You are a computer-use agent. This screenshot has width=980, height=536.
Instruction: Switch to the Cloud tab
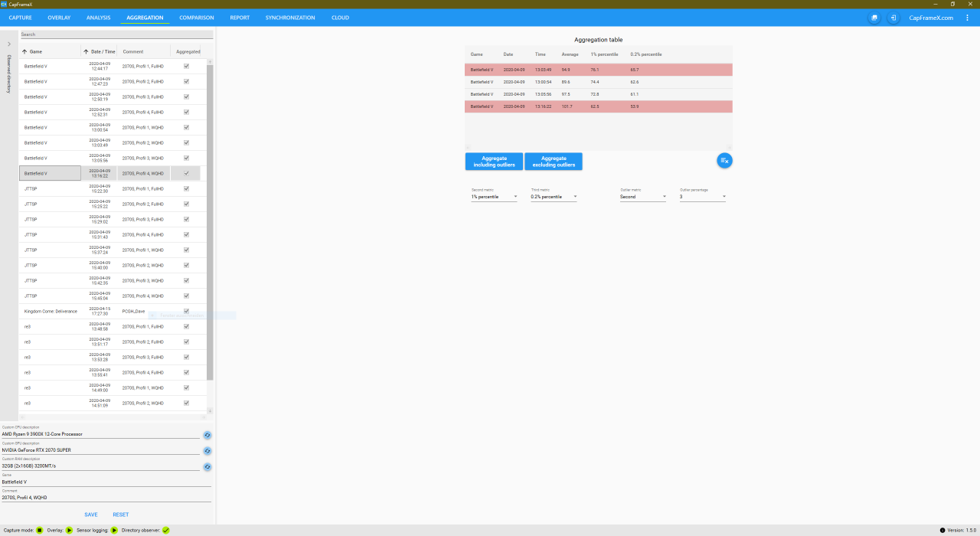(x=340, y=18)
